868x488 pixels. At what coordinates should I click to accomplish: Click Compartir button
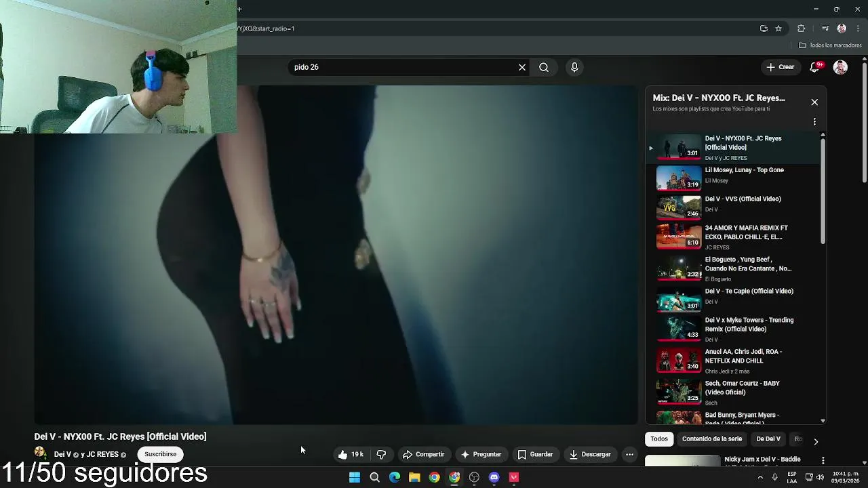423,454
